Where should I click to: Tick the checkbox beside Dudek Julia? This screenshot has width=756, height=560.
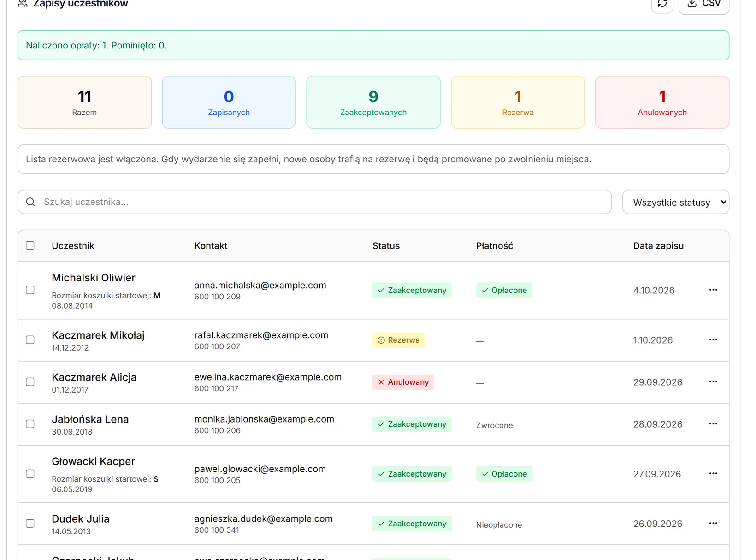tap(30, 524)
